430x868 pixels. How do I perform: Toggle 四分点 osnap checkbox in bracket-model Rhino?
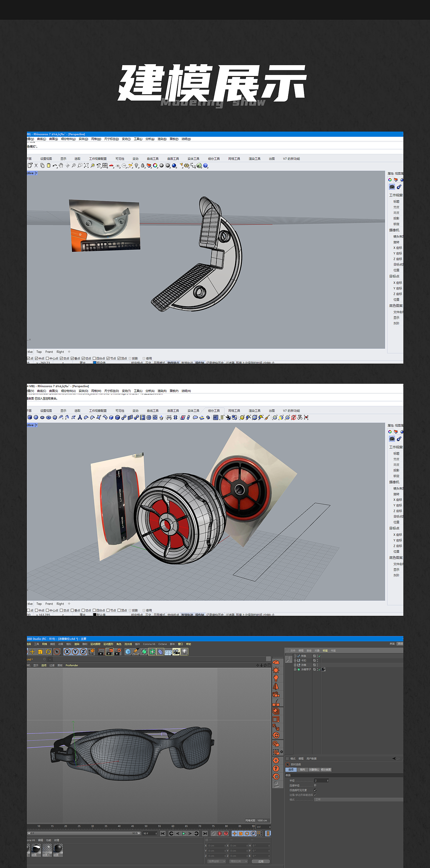click(x=94, y=358)
